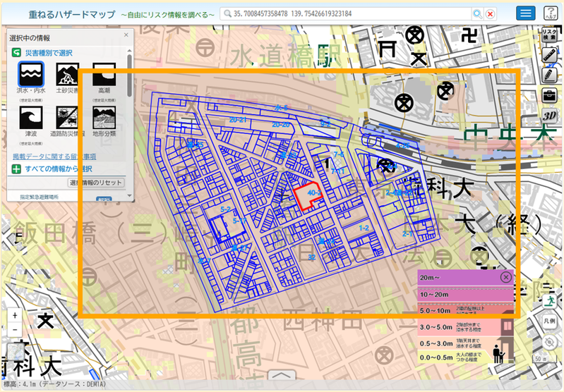Open the pencil drawing tool
The image size is (564, 392).
(549, 75)
